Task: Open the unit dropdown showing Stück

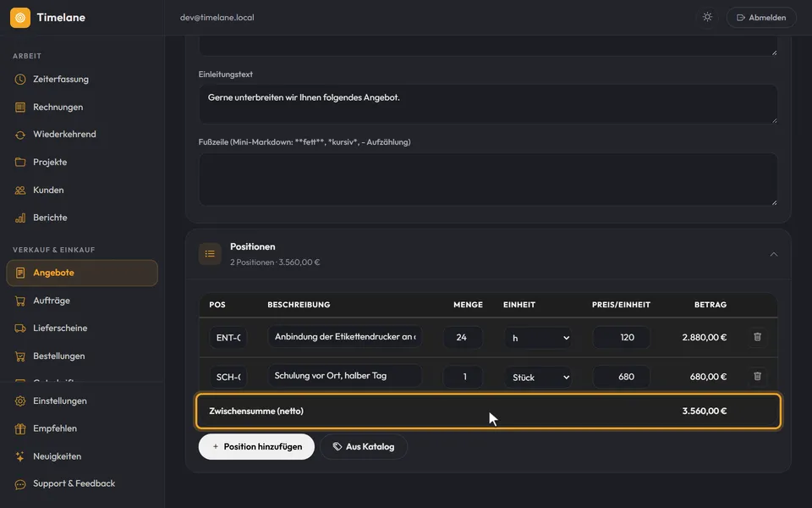Action: pyautogui.click(x=538, y=378)
